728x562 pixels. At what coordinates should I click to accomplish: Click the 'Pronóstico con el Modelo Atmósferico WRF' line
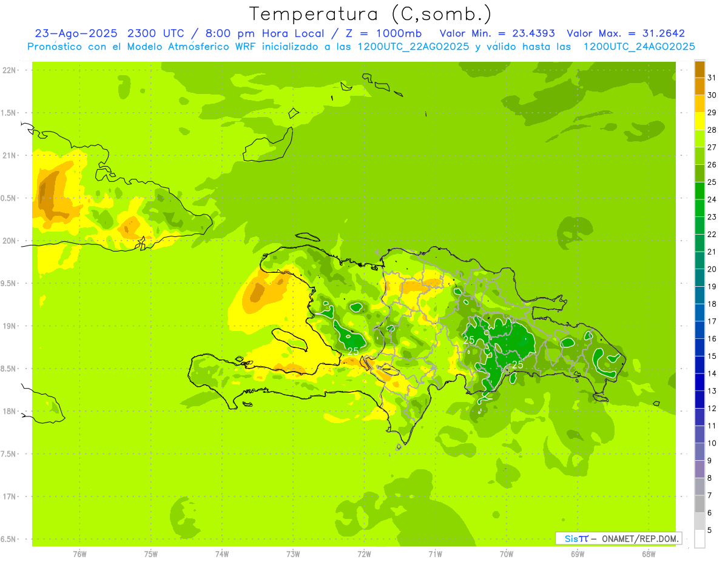[x=141, y=47]
